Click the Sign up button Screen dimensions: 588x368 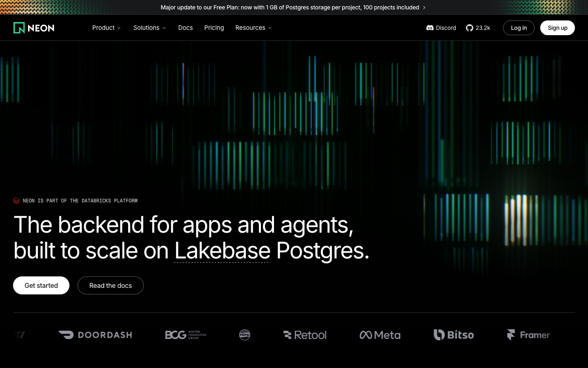tap(557, 28)
